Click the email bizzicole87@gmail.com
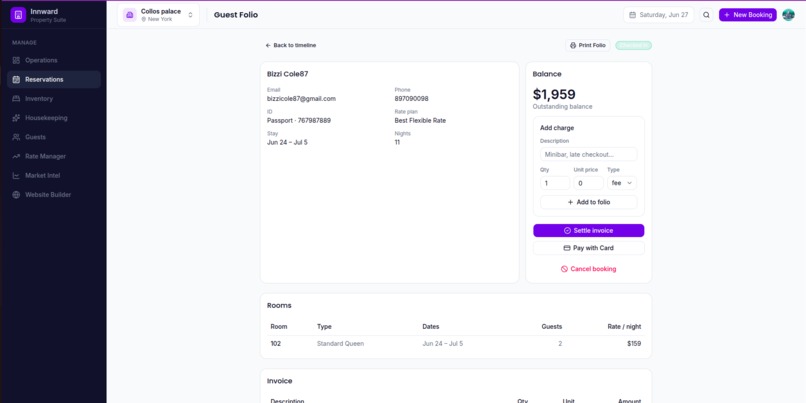 pyautogui.click(x=301, y=99)
